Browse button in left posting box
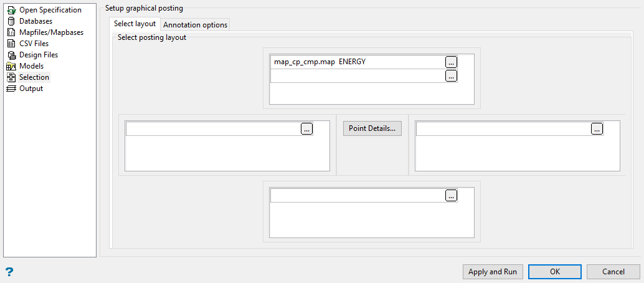This screenshot has height=283, width=644. point(307,129)
